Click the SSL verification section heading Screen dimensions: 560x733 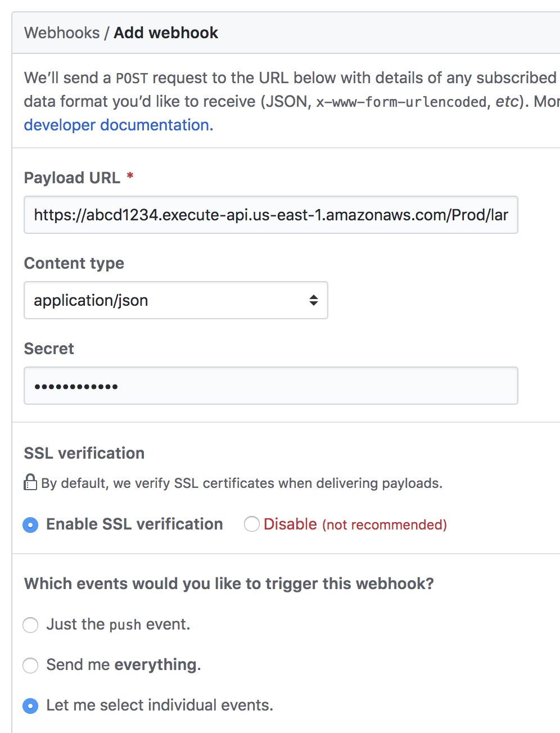[x=84, y=453]
